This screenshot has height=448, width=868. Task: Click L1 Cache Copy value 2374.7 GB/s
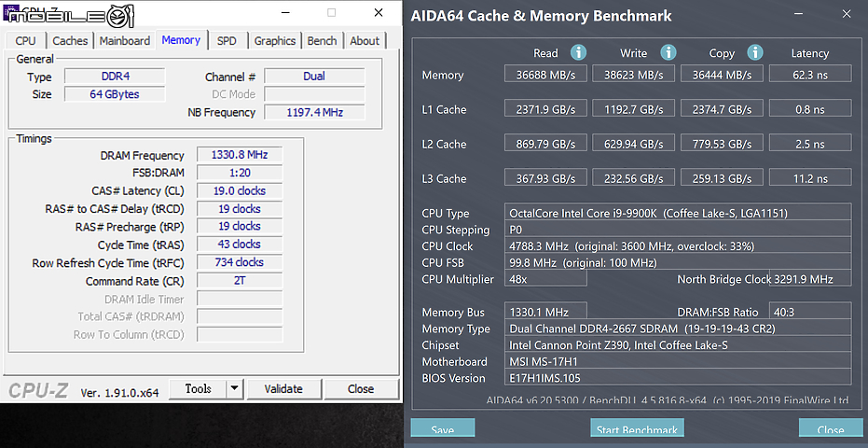(722, 108)
